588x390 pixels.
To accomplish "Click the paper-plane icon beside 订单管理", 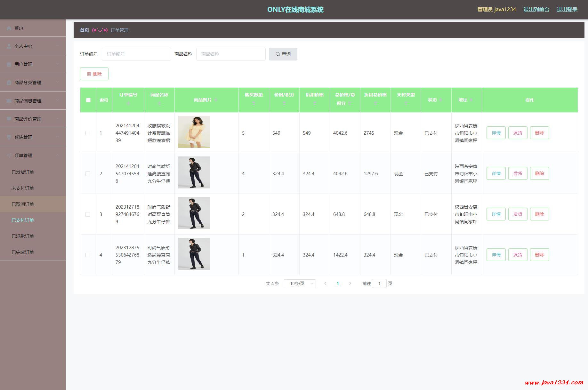I will tap(9, 156).
